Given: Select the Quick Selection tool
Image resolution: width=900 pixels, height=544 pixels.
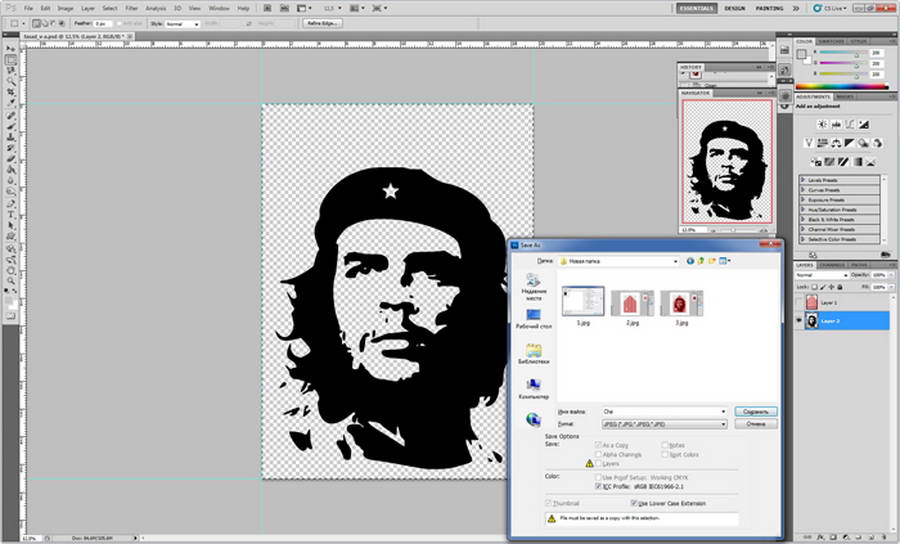Looking at the screenshot, I should [x=11, y=81].
